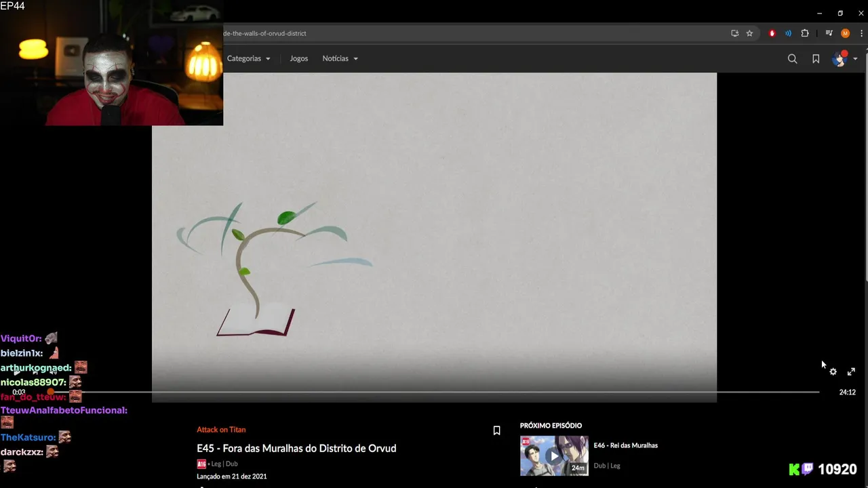The height and width of the screenshot is (488, 868).
Task: Click the video playback area
Action: point(434,237)
